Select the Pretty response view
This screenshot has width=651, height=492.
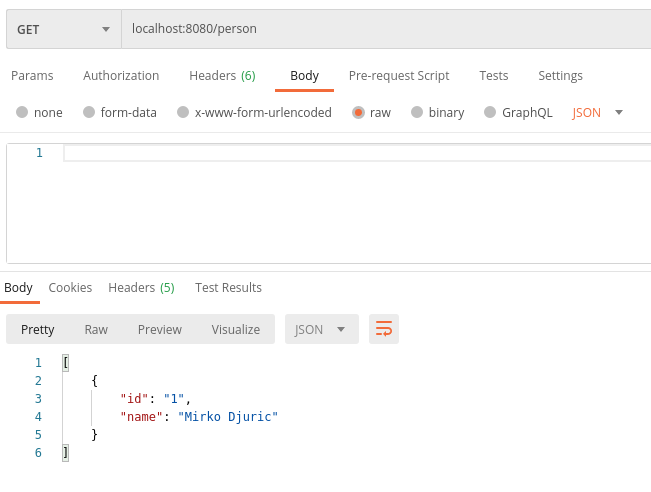(37, 329)
